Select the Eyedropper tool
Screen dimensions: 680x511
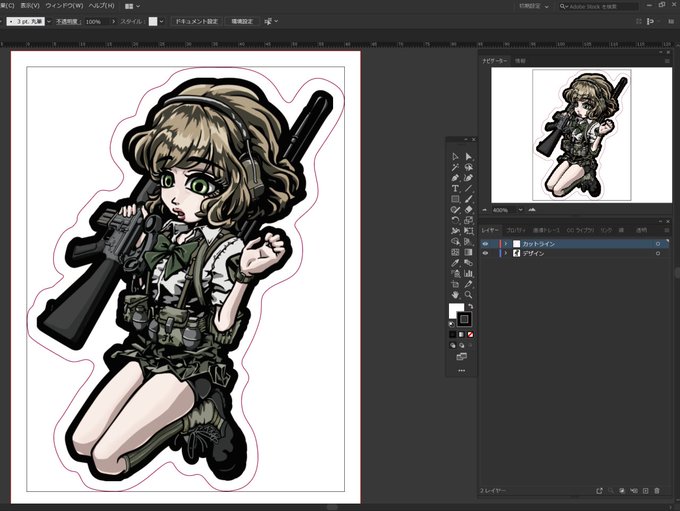[455, 262]
